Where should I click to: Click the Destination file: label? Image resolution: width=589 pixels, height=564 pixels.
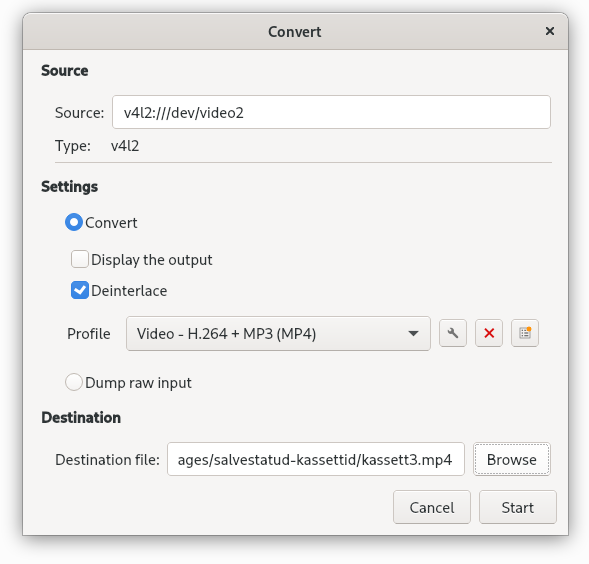point(107,460)
